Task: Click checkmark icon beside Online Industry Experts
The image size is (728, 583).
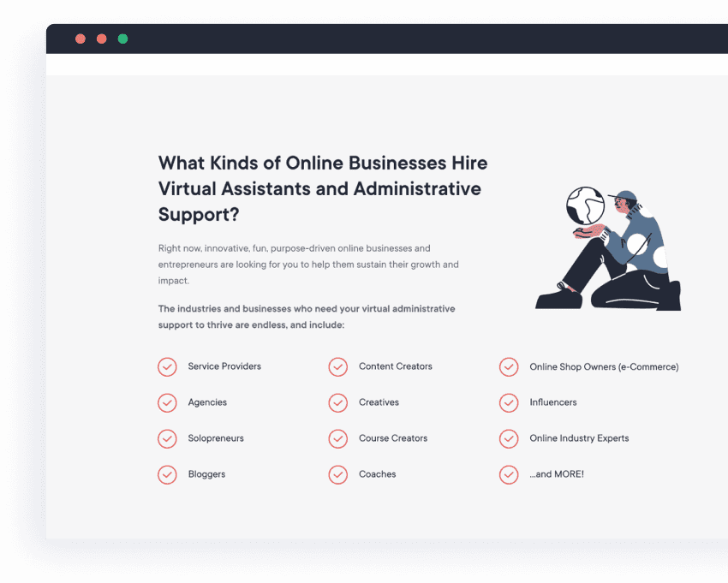Action: click(509, 438)
